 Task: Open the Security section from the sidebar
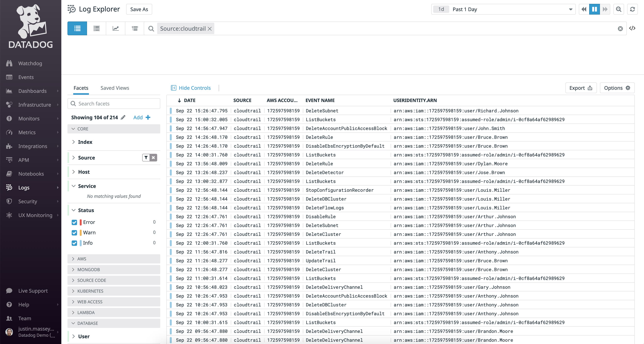click(x=27, y=201)
